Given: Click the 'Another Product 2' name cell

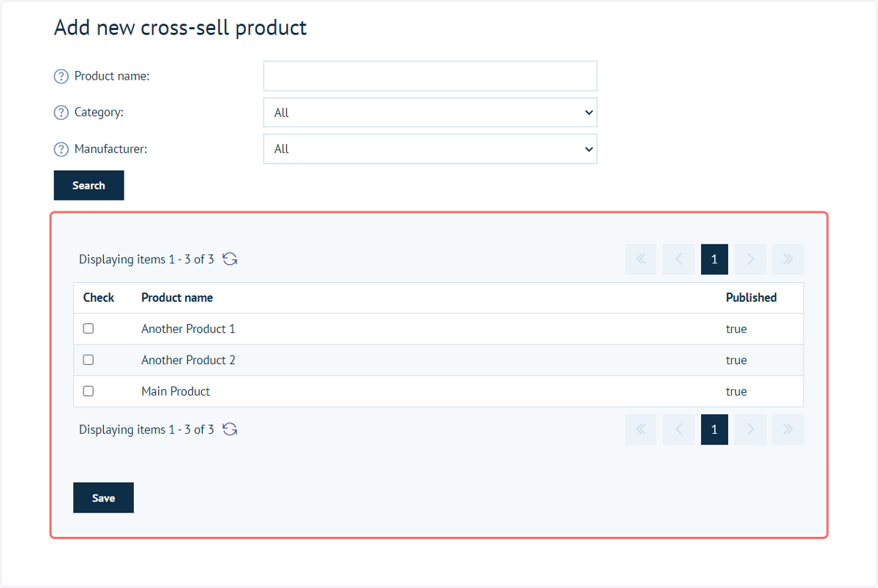Looking at the screenshot, I should (x=188, y=360).
